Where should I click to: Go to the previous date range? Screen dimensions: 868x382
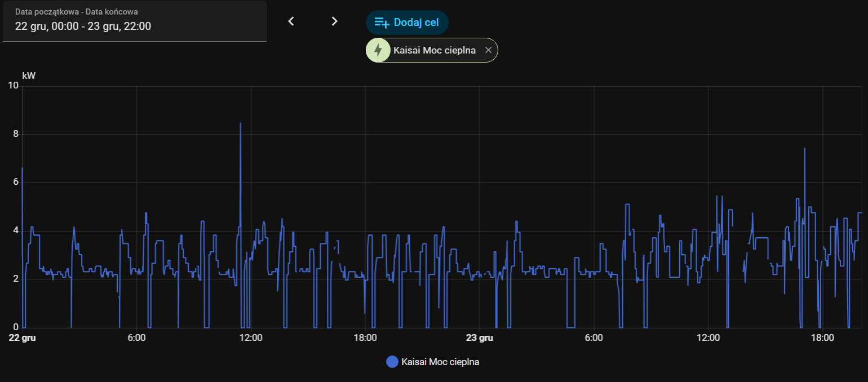(291, 21)
